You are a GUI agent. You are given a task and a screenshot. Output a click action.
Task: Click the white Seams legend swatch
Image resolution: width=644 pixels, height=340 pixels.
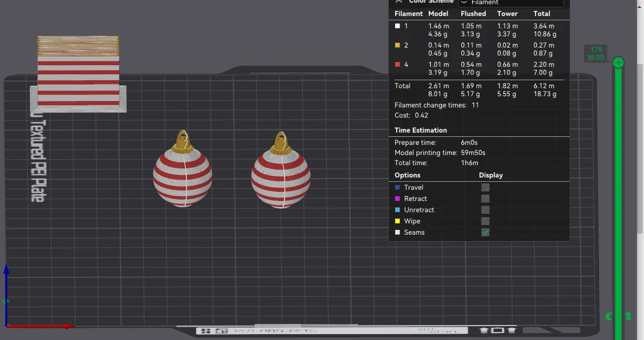397,232
